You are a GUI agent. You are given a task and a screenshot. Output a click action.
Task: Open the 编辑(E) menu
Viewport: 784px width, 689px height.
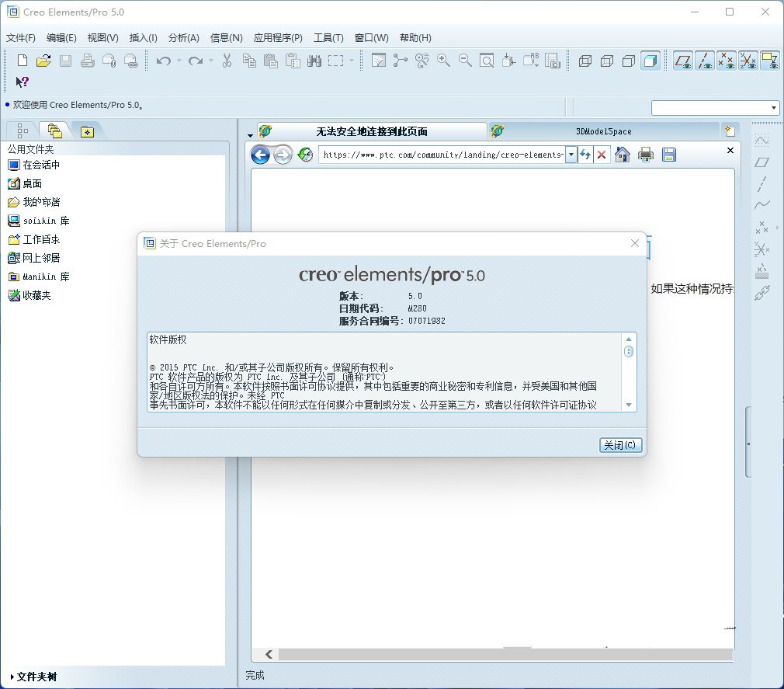[61, 38]
